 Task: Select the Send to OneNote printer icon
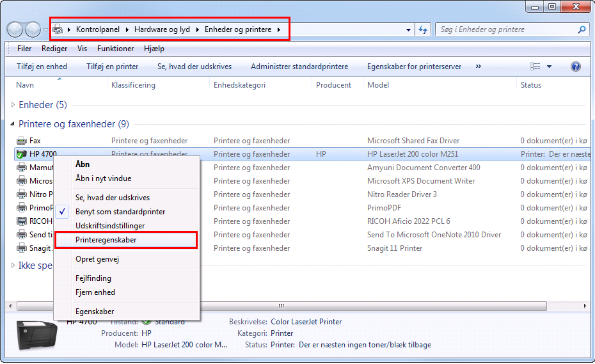[22, 235]
